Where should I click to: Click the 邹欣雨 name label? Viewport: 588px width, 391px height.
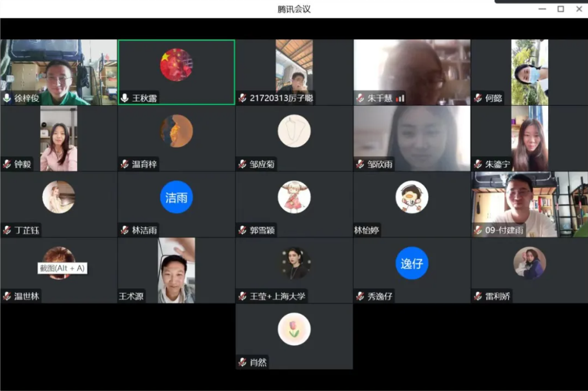(380, 165)
